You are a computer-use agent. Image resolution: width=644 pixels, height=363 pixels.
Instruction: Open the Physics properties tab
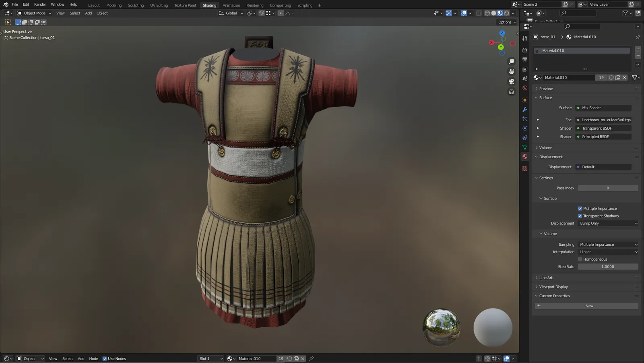pos(525,128)
